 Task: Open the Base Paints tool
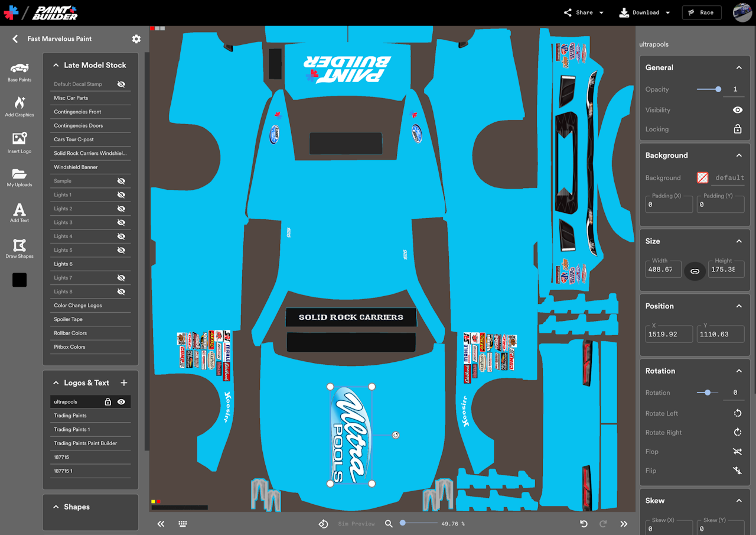coord(19,71)
